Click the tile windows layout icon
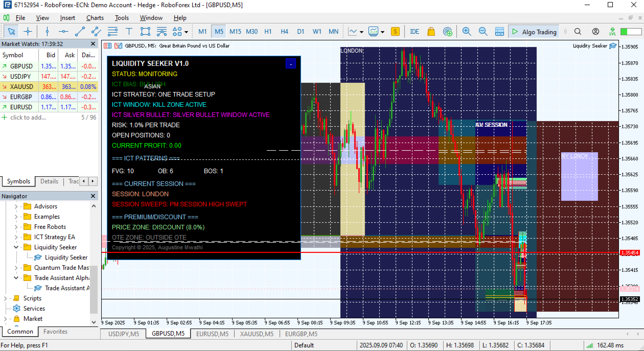644x351 pixels. tap(499, 31)
